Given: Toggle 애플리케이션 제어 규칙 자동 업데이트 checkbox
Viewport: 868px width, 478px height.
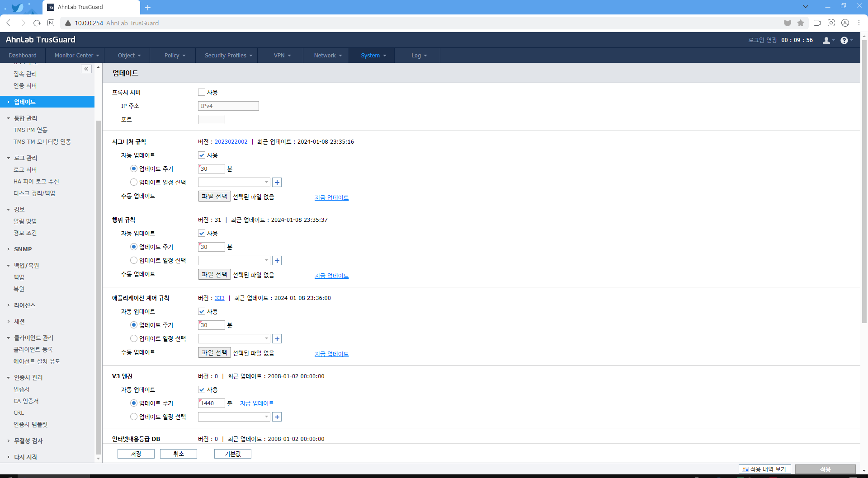Looking at the screenshot, I should (x=202, y=311).
